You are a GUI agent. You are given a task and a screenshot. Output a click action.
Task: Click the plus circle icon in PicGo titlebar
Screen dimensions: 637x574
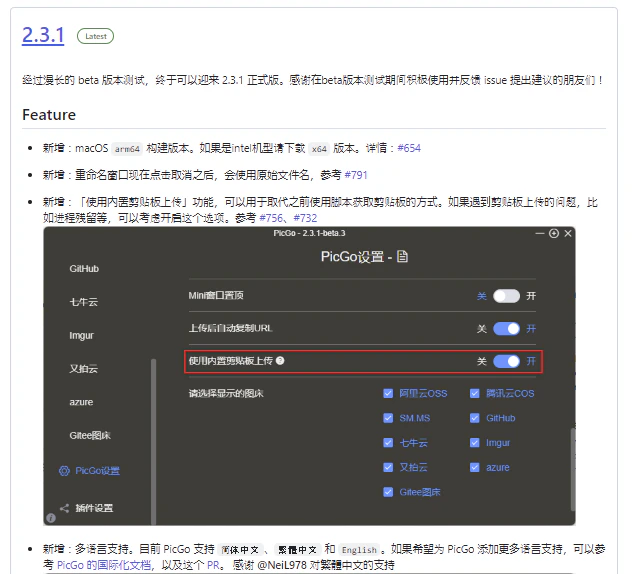click(x=554, y=233)
